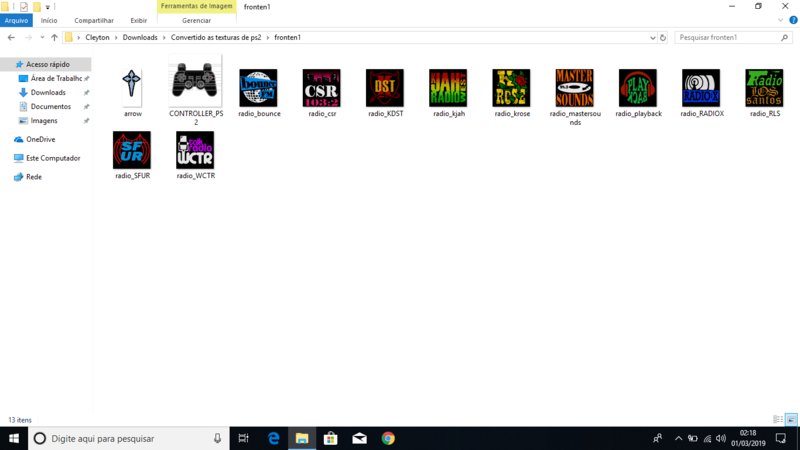Switch to the Compartilhar ribbon tab
The width and height of the screenshot is (800, 450).
pyautogui.click(x=94, y=20)
